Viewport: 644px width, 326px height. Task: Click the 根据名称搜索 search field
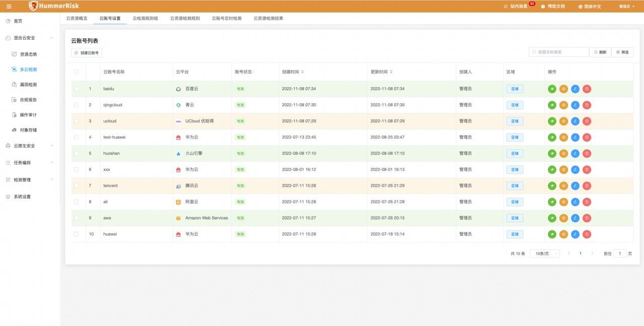coord(559,52)
